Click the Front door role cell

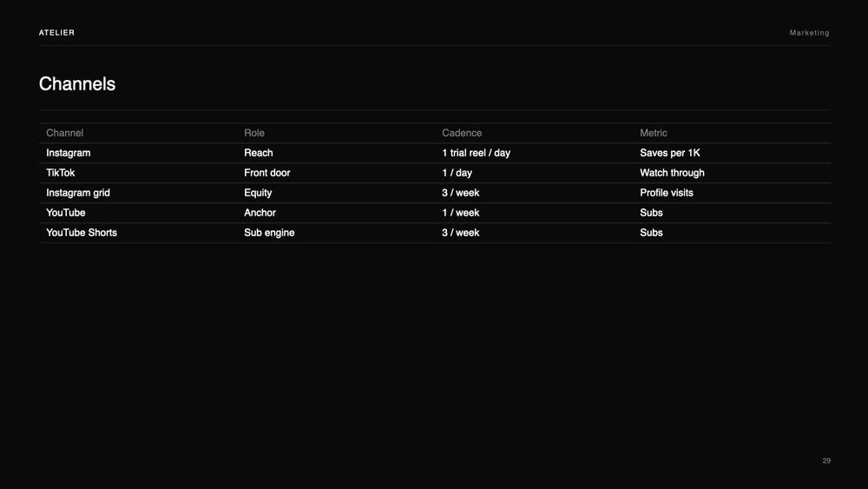[266, 173]
